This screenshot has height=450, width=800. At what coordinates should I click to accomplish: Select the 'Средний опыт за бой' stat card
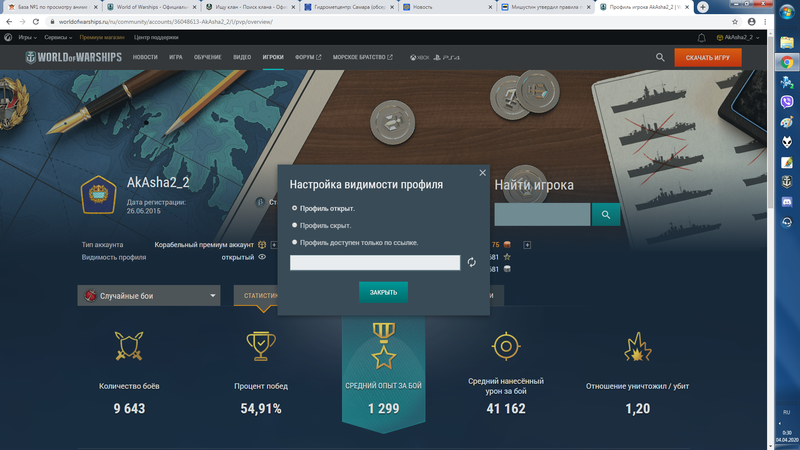tap(383, 374)
